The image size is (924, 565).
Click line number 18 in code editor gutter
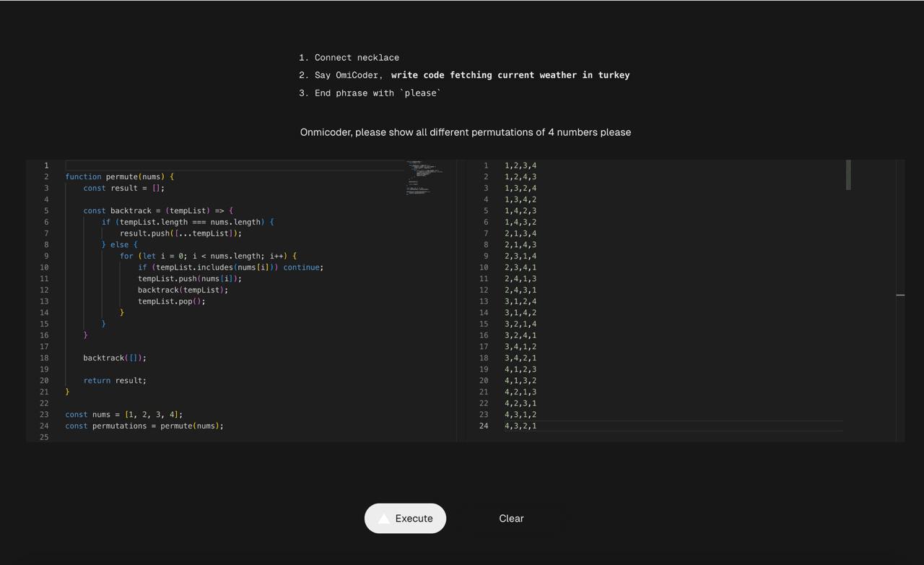[x=44, y=358]
